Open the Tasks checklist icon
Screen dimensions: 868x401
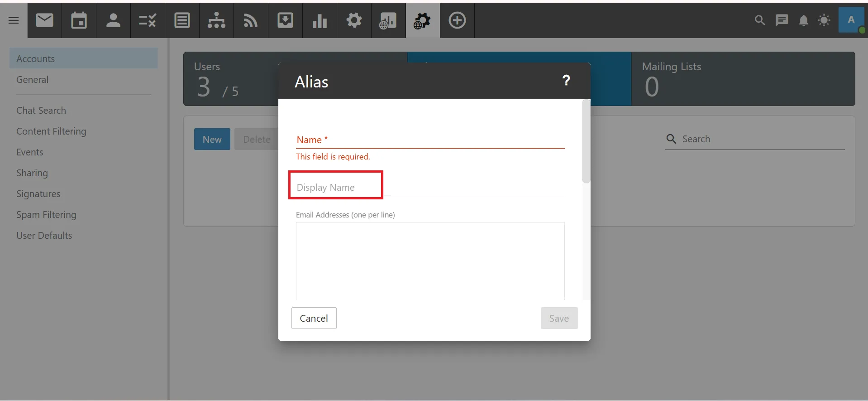pos(148,20)
